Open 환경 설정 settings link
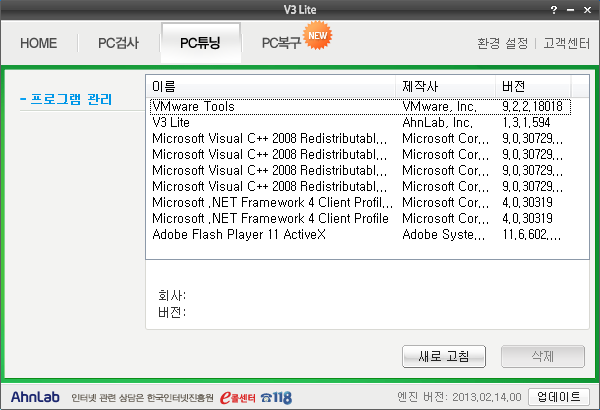 [502, 43]
